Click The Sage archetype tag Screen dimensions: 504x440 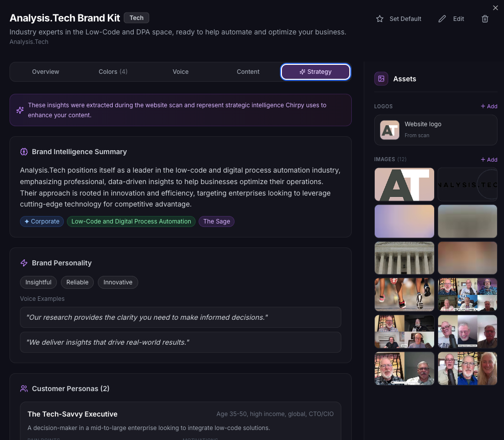(x=217, y=221)
